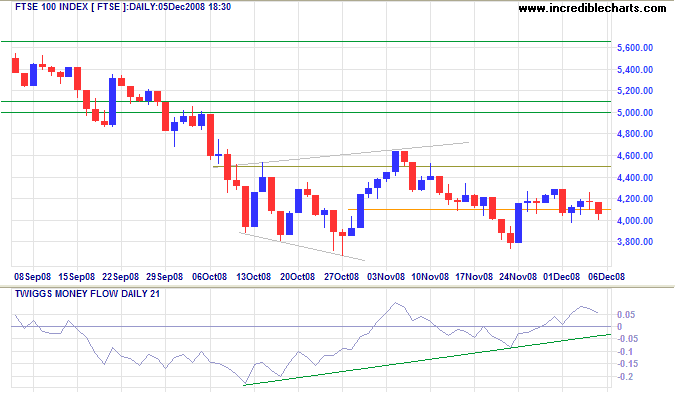The width and height of the screenshot is (675, 395).
Task: Click the 29Sep08 date label
Action: pos(164,277)
